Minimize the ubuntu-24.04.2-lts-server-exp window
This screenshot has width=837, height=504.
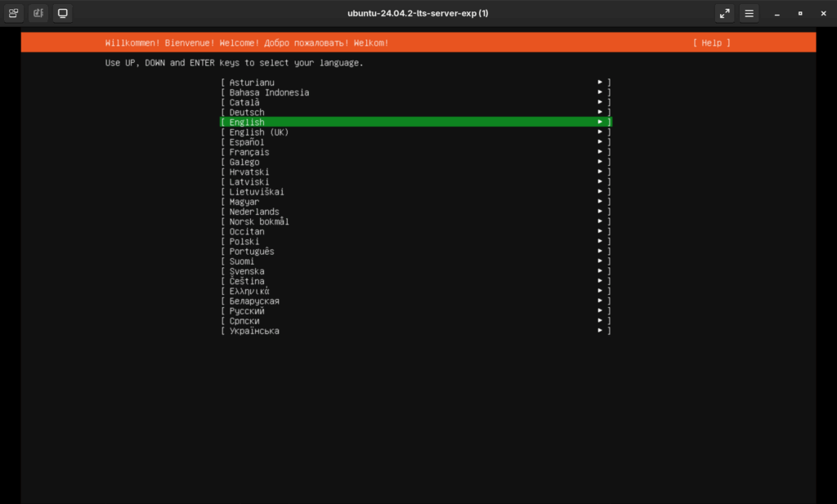[x=777, y=13]
